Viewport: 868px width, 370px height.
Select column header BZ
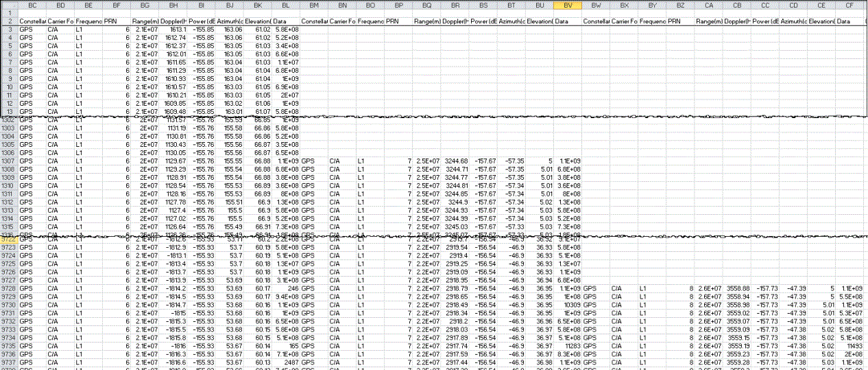click(x=680, y=5)
